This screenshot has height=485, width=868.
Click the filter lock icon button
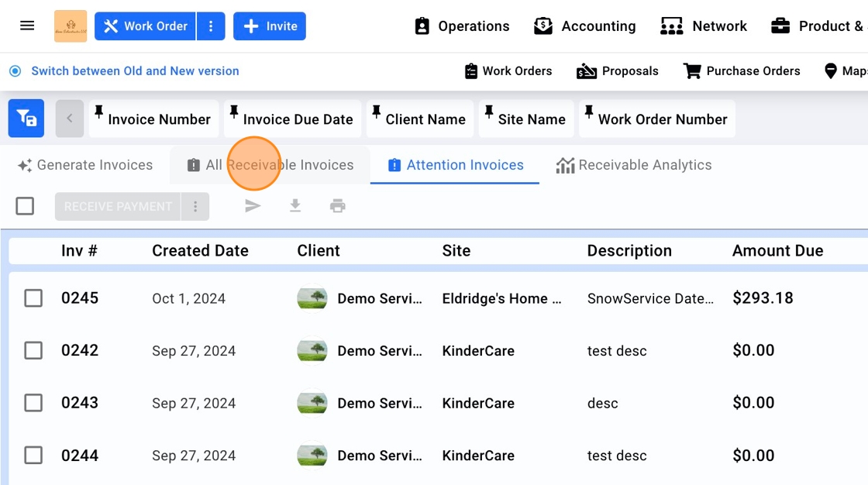tap(26, 119)
